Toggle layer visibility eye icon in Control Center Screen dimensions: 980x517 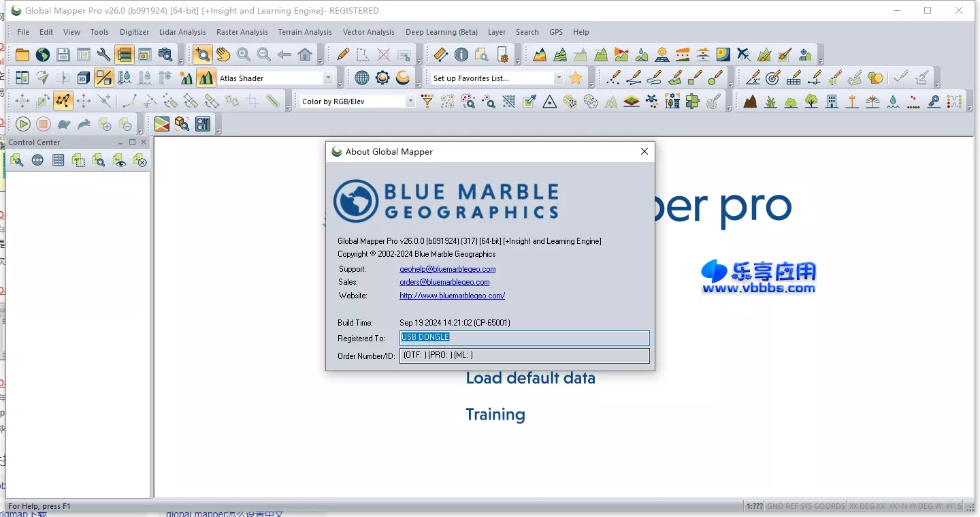[120, 161]
